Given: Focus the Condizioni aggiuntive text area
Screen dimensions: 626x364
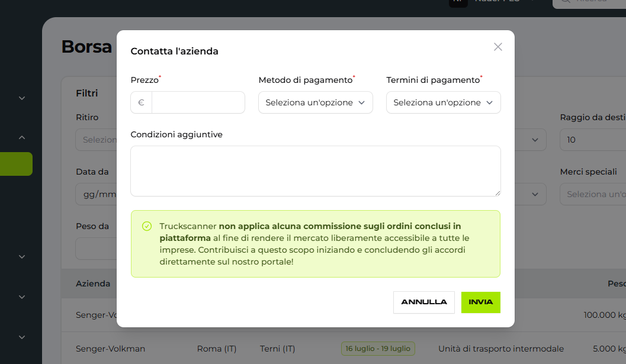Looking at the screenshot, I should tap(316, 171).
